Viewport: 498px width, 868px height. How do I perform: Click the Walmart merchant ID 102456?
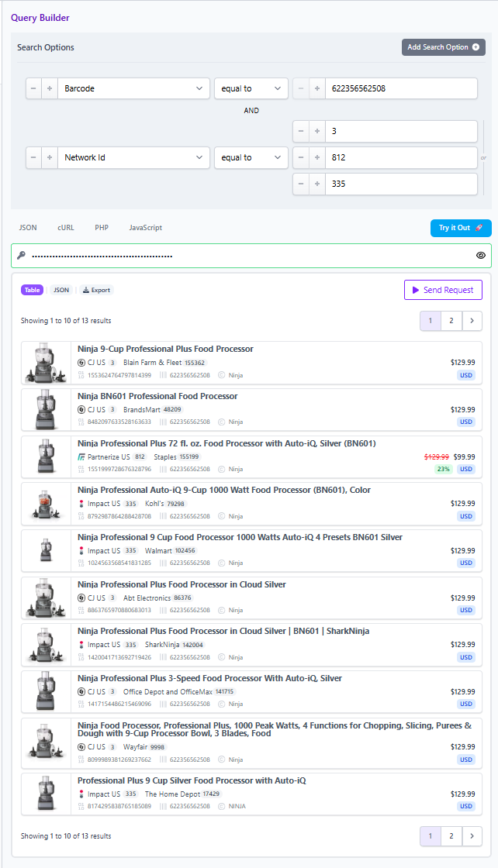(x=185, y=551)
